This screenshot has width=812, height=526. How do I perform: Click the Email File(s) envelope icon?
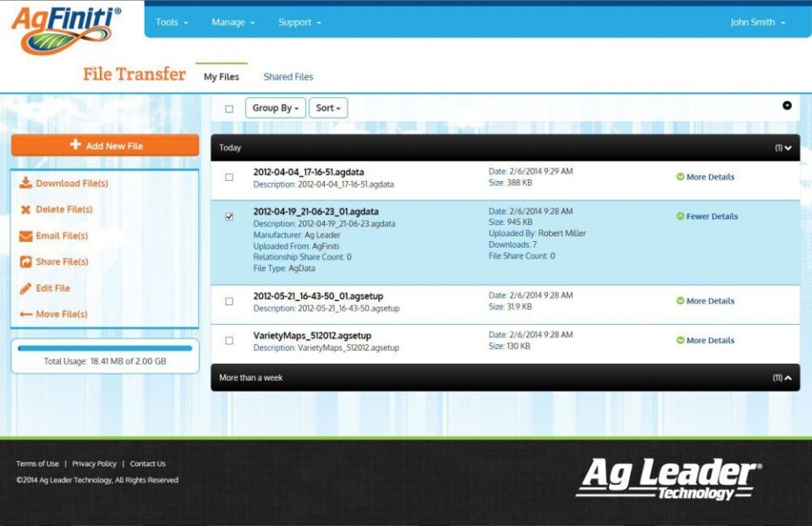click(26, 236)
